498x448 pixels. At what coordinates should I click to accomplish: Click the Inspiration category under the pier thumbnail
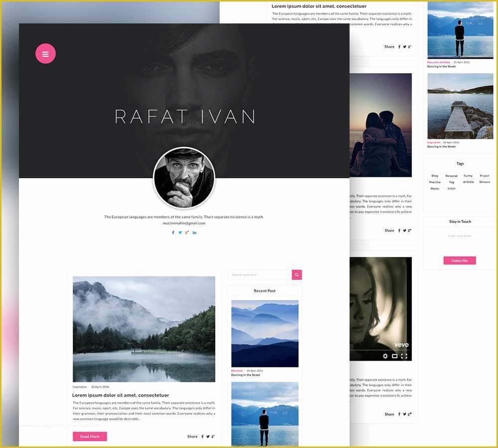click(434, 142)
